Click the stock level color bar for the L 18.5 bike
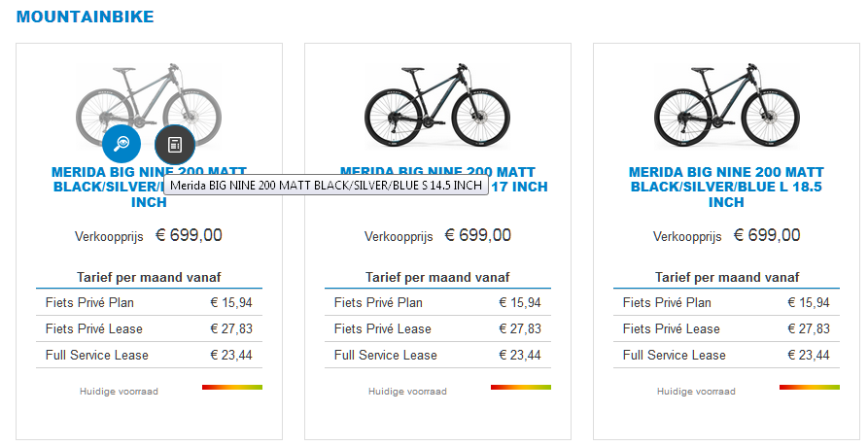This screenshot has width=868, height=447. tap(812, 388)
